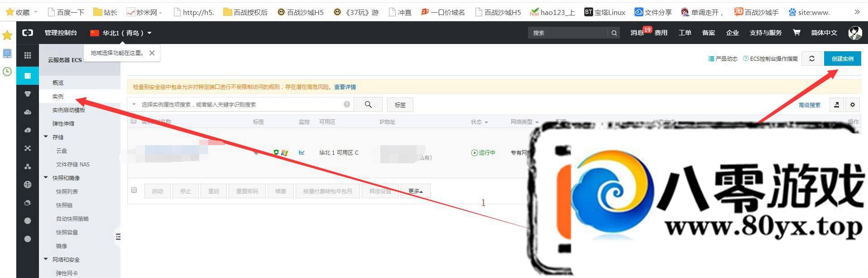Expand the 更多 actions dropdown
Screen dimensions: 868x278
[x=415, y=191]
